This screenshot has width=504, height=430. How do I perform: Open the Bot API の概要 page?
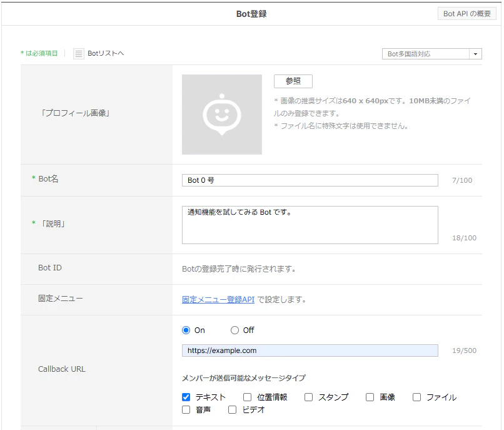pos(466,14)
